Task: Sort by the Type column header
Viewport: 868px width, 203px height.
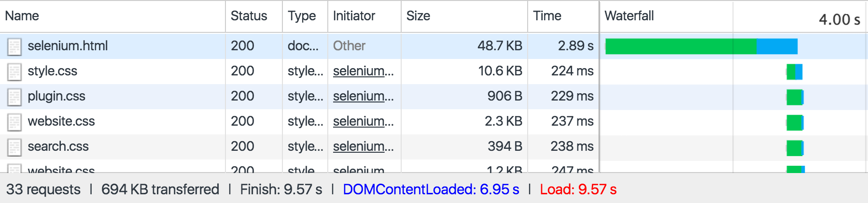Action: (x=302, y=16)
